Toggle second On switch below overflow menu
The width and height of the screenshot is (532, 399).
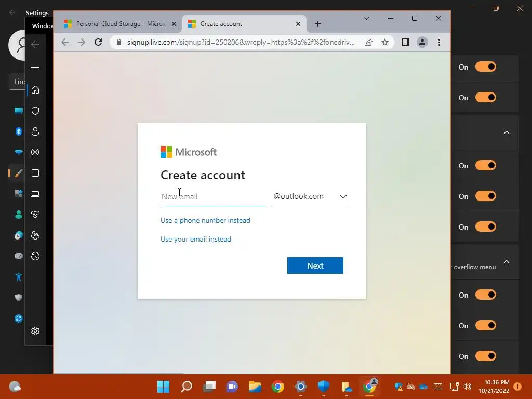pos(486,325)
